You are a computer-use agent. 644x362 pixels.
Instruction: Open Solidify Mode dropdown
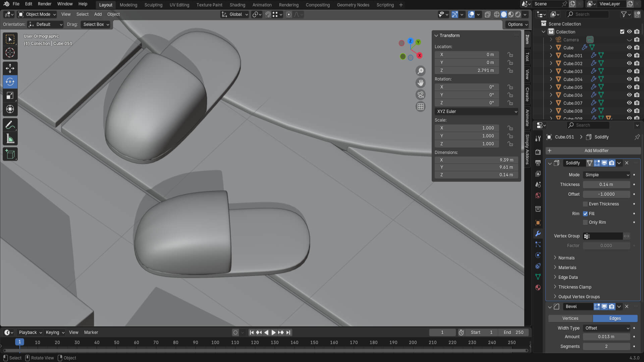607,175
